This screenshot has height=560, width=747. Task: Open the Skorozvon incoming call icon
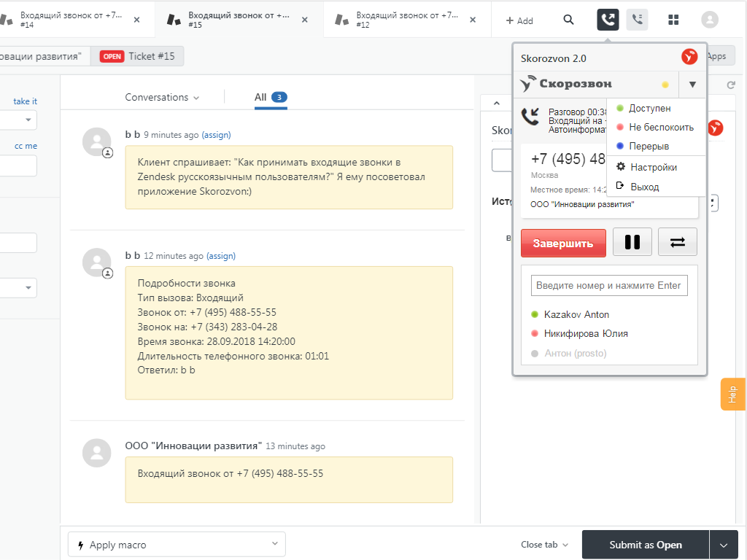click(x=608, y=20)
